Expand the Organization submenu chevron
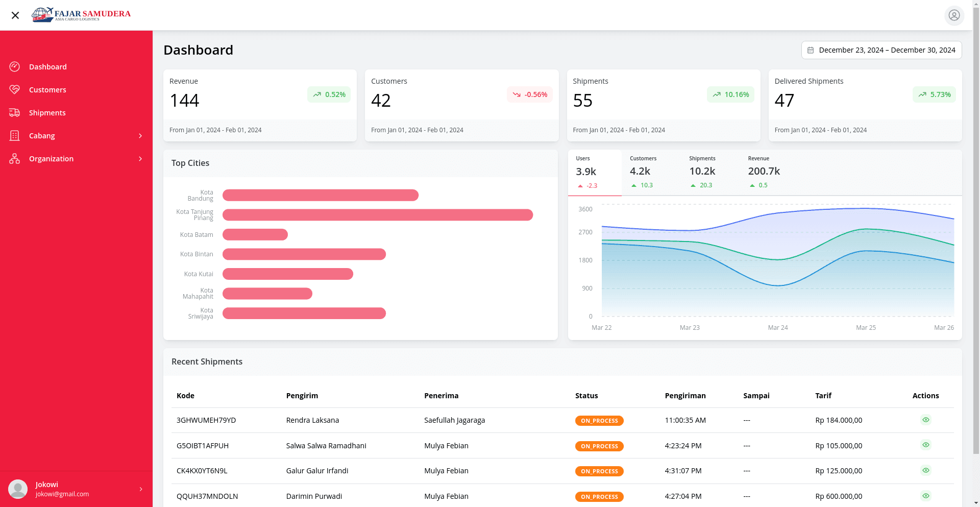Viewport: 980px width, 507px height. click(140, 159)
